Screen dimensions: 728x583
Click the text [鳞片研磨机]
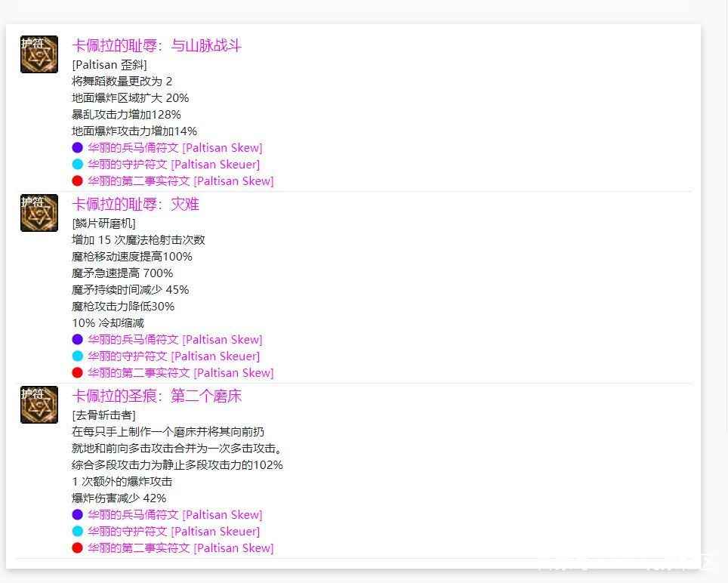point(103,224)
